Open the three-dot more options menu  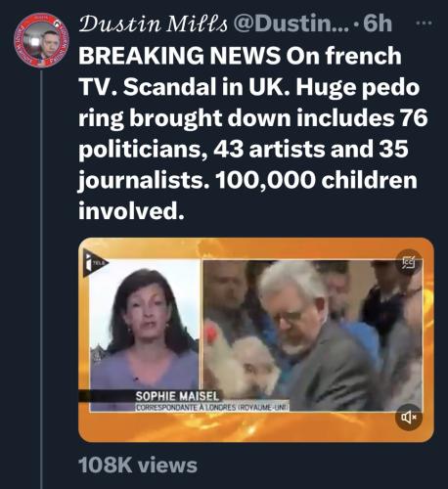(425, 22)
